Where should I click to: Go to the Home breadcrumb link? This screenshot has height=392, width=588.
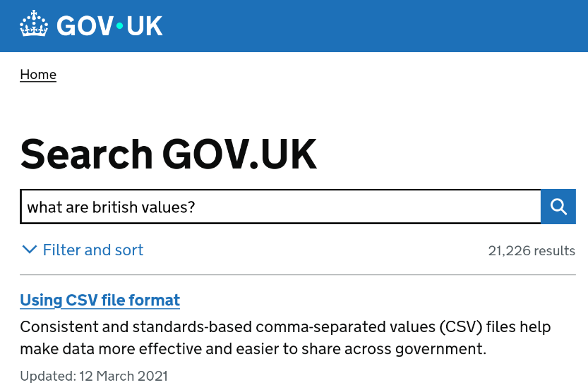(38, 75)
